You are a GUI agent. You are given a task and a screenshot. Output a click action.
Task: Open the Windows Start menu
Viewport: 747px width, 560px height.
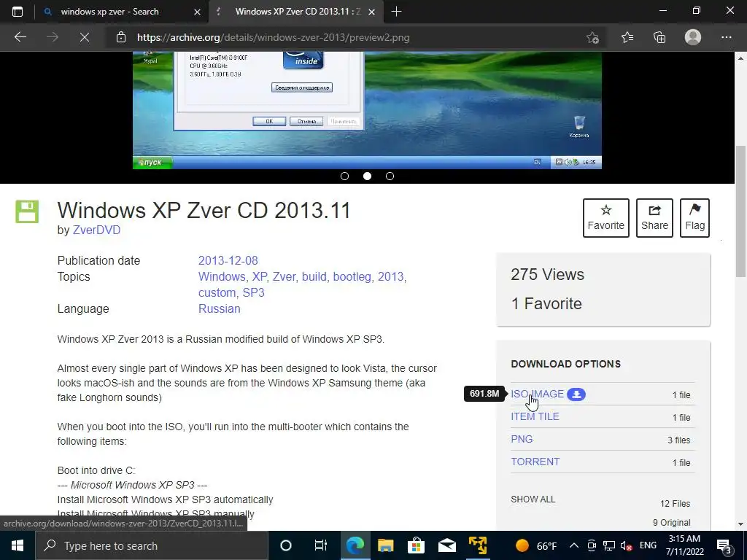click(18, 545)
